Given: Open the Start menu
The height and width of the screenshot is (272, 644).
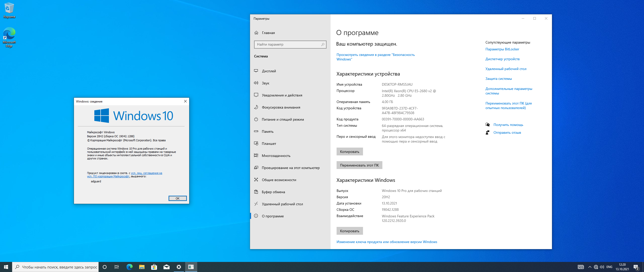Looking at the screenshot, I should [6, 267].
